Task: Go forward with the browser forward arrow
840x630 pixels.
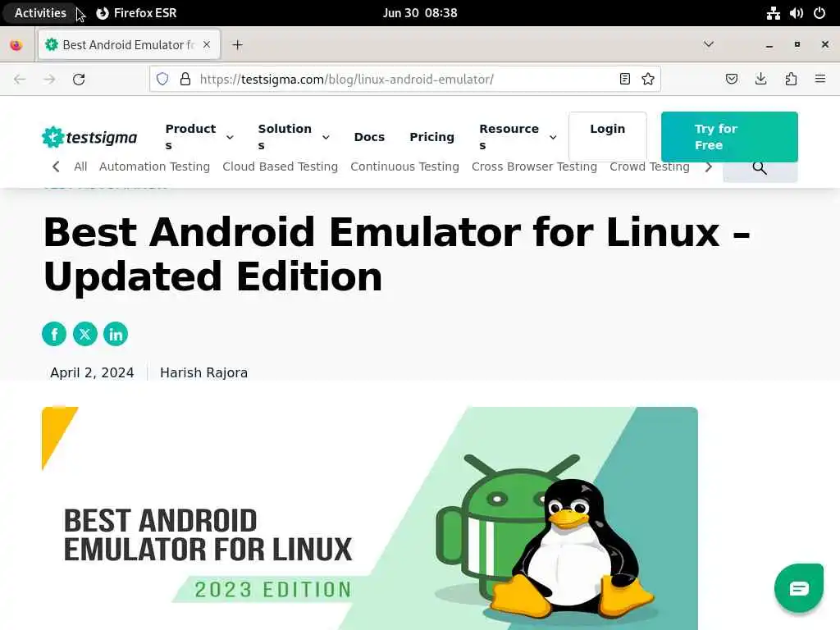Action: tap(49, 80)
